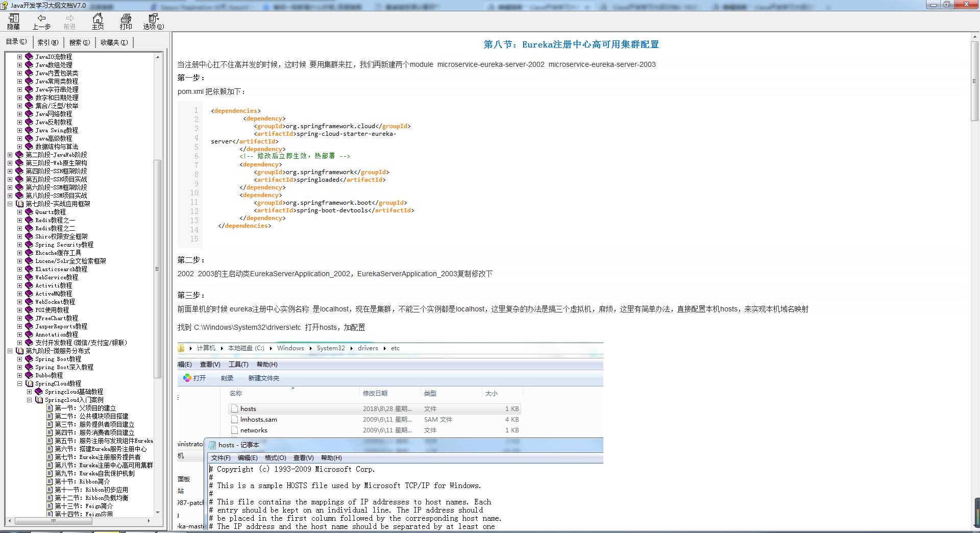Click the Java常用类教程 book icon

(x=29, y=81)
